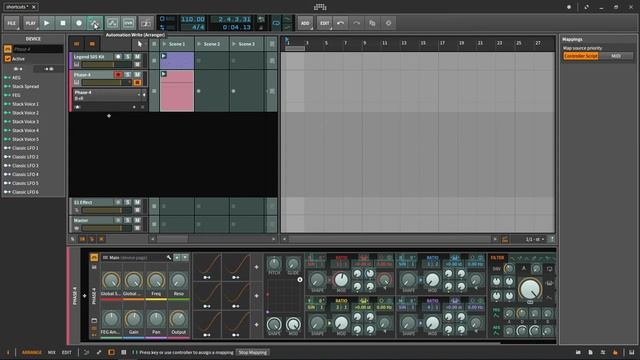Select Stack Spread modulator in list
Screen dimensions: 640x360
(25, 87)
